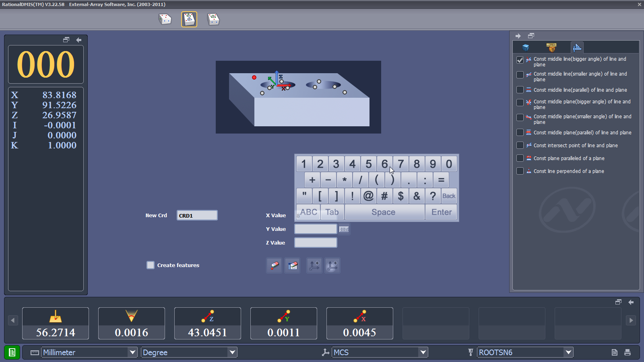Open the Degree angle unit dropdown
The image size is (644, 362).
click(232, 352)
